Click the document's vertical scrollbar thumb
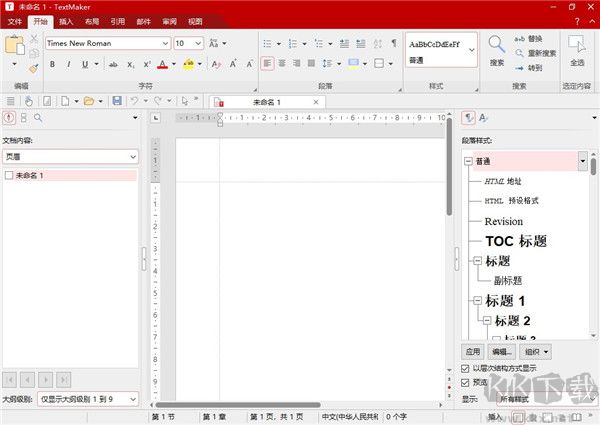Screen dimensions: 600x425 coord(449,167)
